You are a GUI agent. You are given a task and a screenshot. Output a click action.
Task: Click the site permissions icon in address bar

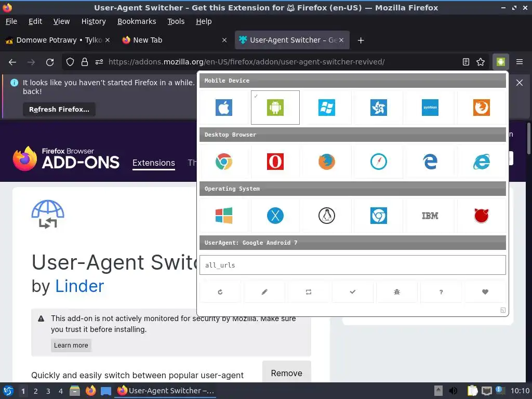[x=99, y=62]
